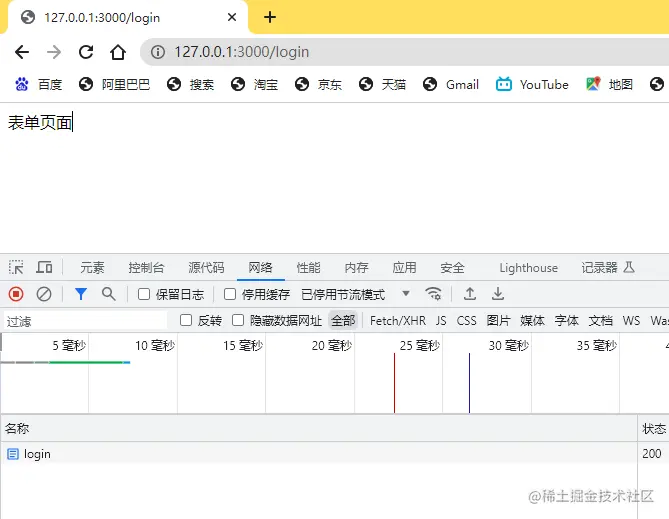Go back to previous page
669x519 pixels.
22,52
